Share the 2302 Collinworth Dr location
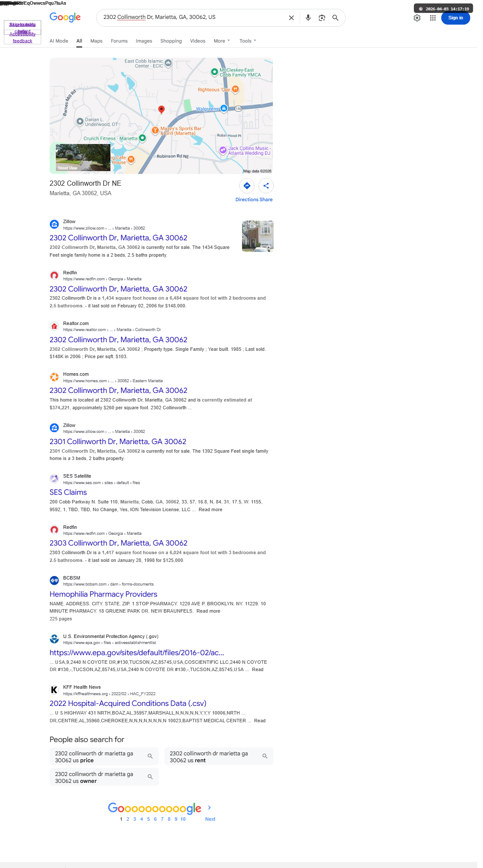 (266, 186)
